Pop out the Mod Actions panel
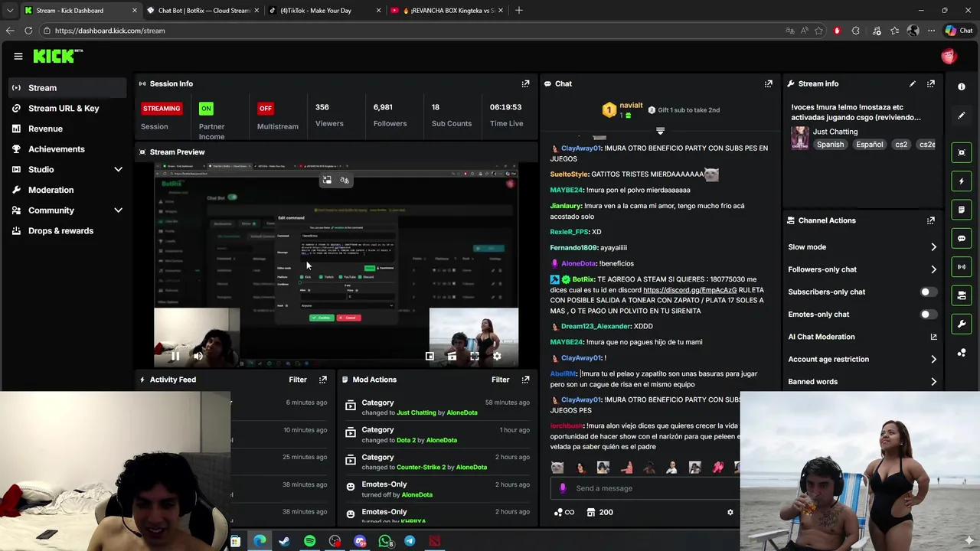Screen dimensions: 980x551 coord(525,380)
